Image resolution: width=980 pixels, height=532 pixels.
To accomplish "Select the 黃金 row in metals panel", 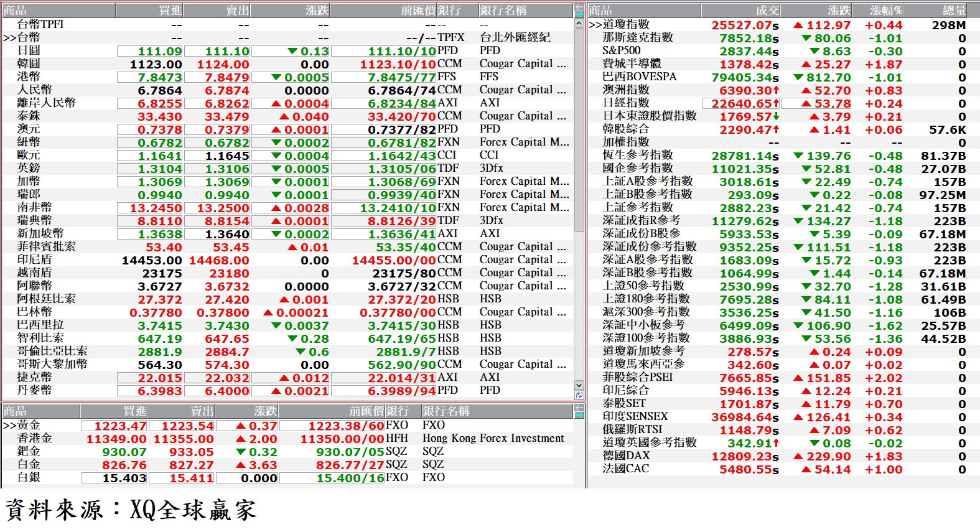I will pyautogui.click(x=287, y=425).
